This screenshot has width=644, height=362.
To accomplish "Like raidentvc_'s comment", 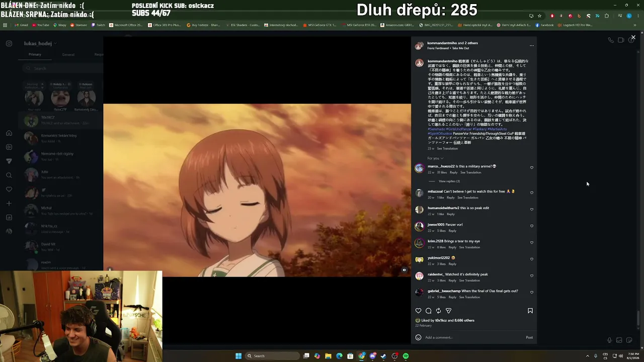I will click(532, 276).
